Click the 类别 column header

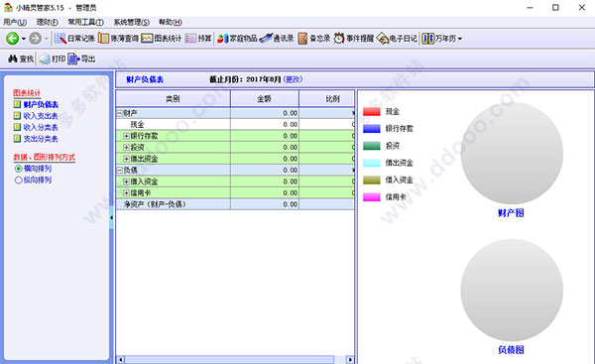173,98
